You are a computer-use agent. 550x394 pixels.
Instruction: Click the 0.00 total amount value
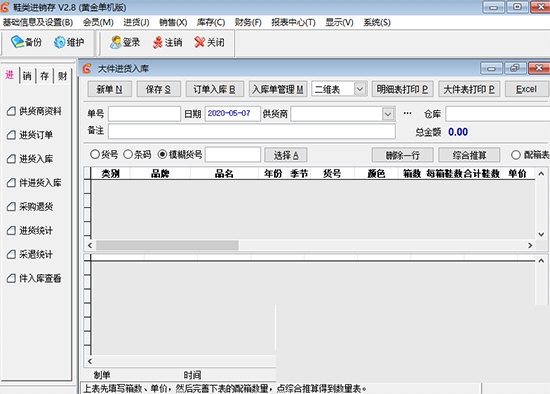click(x=458, y=132)
